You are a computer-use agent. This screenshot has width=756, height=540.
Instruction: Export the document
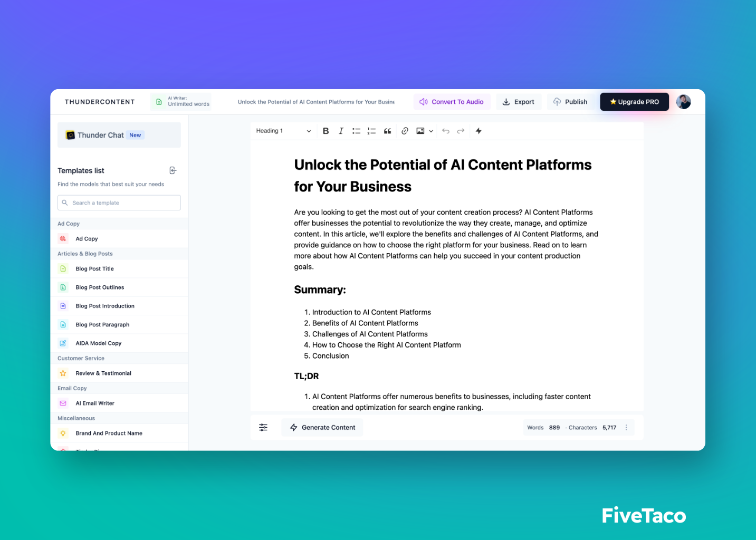519,102
